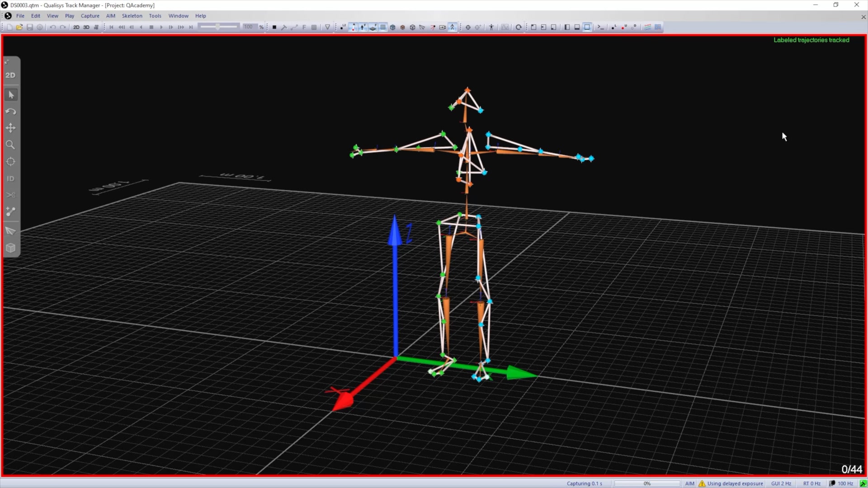Click the Reprocess circular-arrow toolbar icon

(519, 27)
